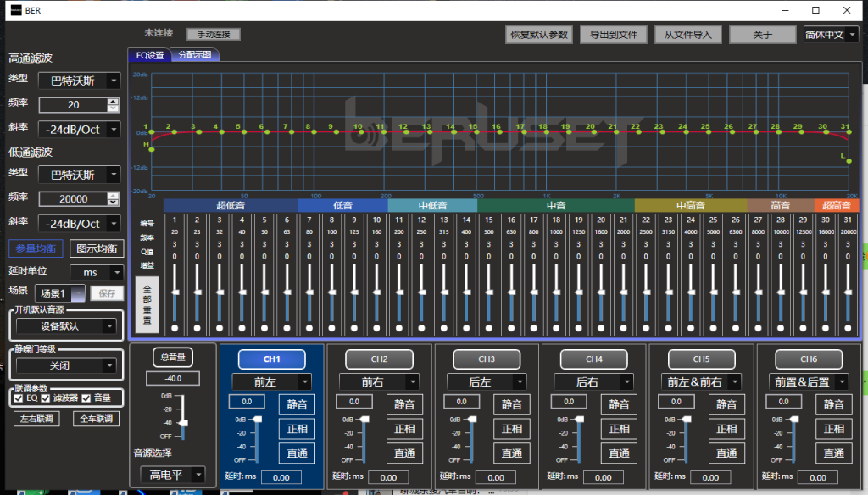Select the 图示均衡 graphic EQ button
868x495 pixels.
tap(97, 248)
